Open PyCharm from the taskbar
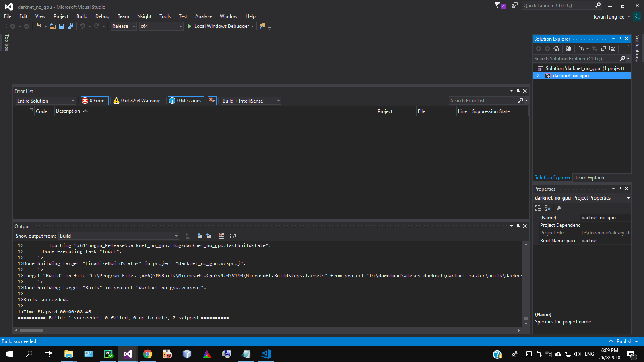 coord(108,354)
